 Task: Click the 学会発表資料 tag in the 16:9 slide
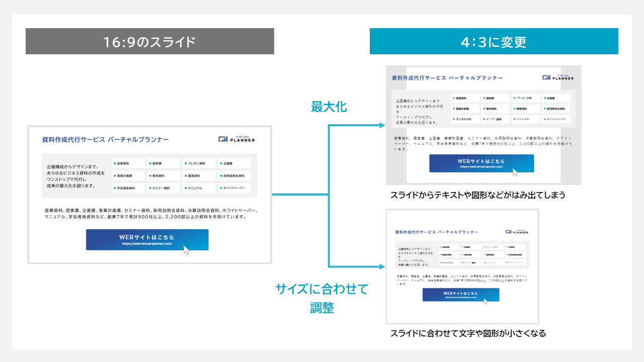[128, 188]
